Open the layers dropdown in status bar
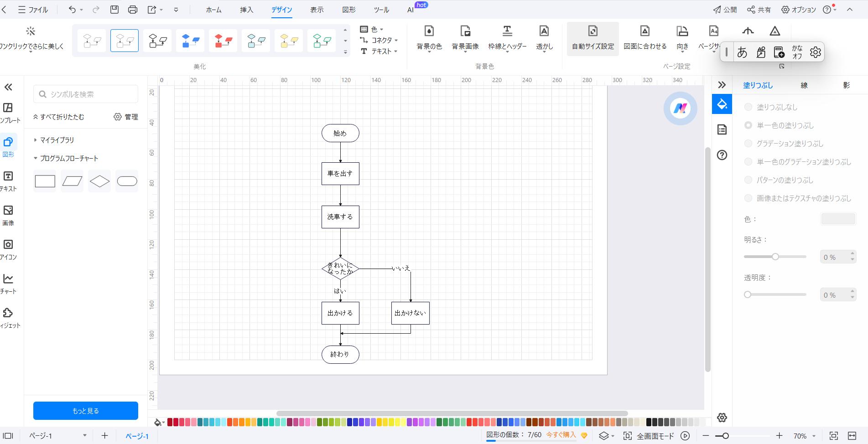This screenshot has height=444, width=868. [x=607, y=436]
